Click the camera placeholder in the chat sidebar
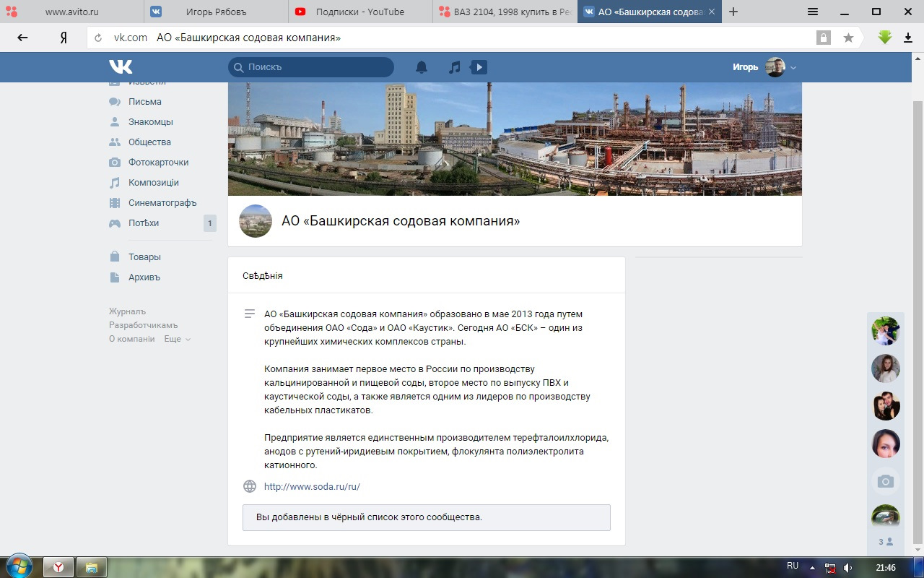 (886, 481)
